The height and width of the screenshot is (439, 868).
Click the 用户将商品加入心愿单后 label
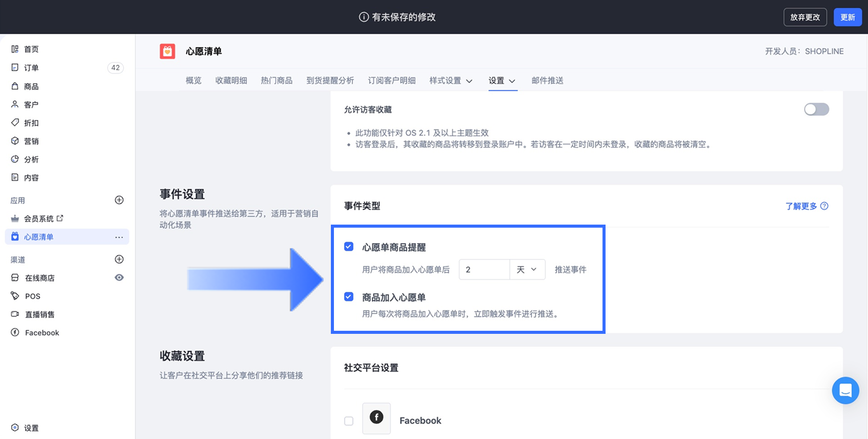(x=406, y=270)
